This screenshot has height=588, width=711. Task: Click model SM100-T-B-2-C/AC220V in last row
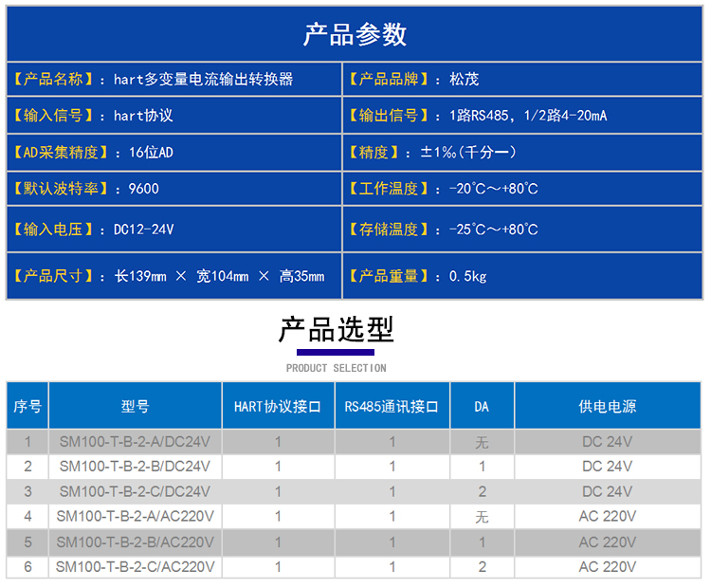[x=136, y=567]
